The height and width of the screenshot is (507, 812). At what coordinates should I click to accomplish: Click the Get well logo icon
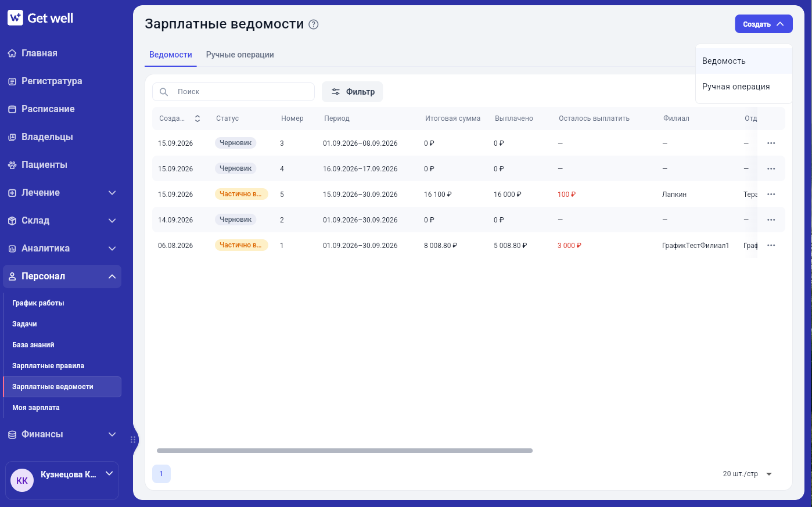(15, 18)
